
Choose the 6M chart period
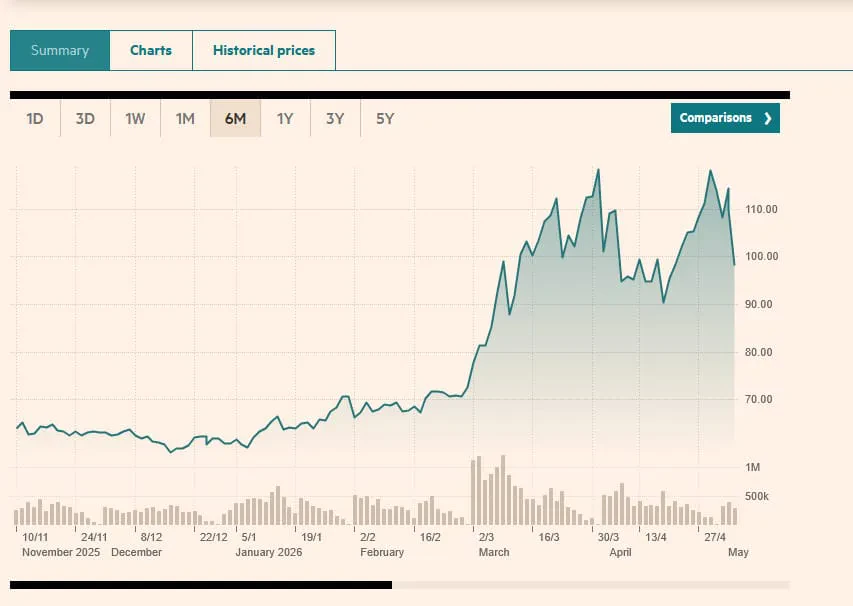[x=235, y=118]
